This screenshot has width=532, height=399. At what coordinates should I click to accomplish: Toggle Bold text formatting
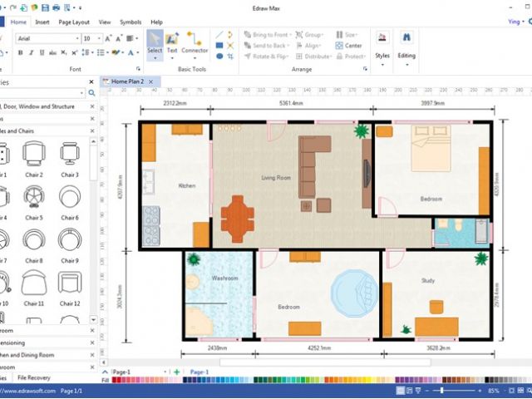tap(19, 52)
